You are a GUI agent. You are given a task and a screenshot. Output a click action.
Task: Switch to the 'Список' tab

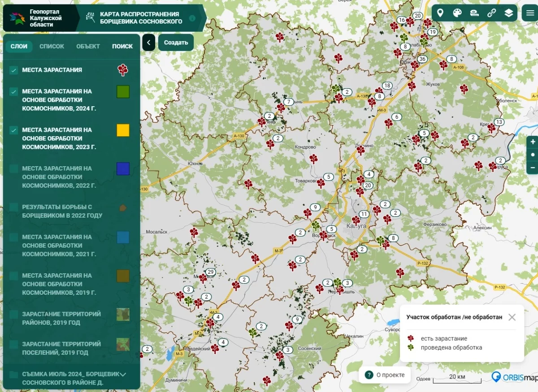pyautogui.click(x=52, y=46)
